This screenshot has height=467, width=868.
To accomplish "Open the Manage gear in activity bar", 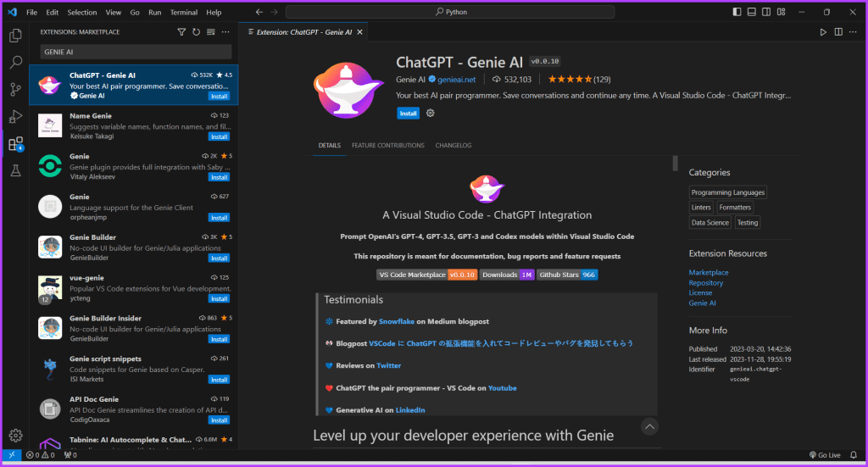I will (x=15, y=436).
